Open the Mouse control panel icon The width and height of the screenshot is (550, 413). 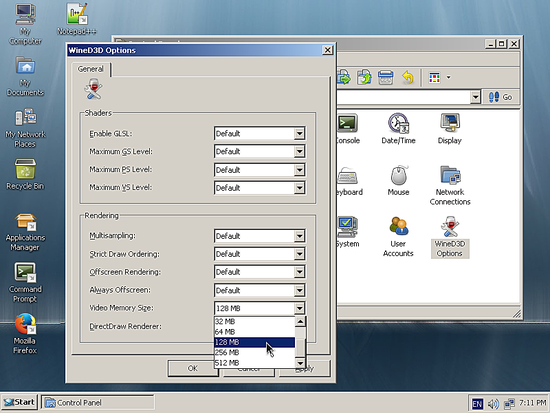pyautogui.click(x=398, y=180)
